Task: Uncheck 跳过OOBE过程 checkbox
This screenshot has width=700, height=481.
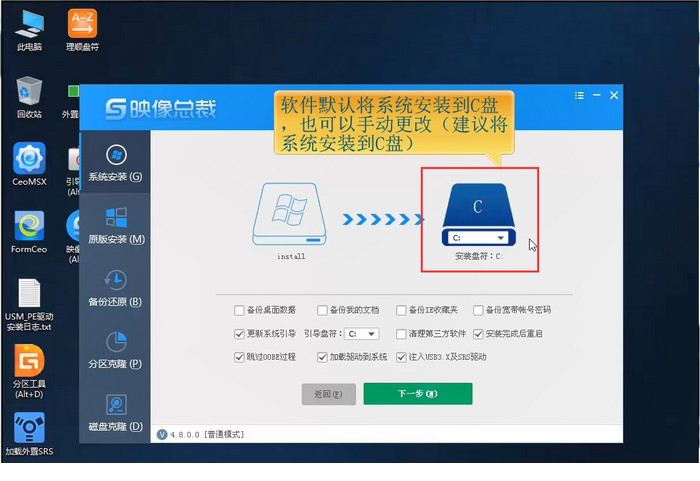Action: [x=239, y=357]
